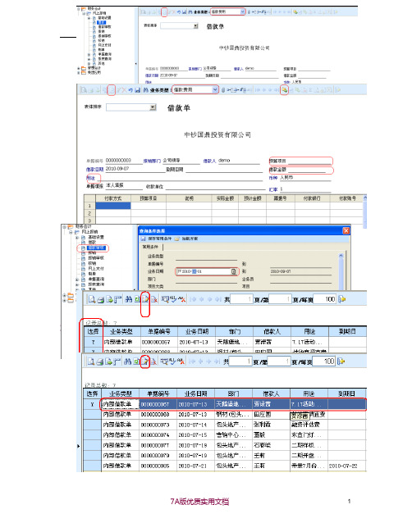The height and width of the screenshot is (532, 412).
Task: Click the delete X icon in large 借款单 toolbar
Action: coord(124,90)
